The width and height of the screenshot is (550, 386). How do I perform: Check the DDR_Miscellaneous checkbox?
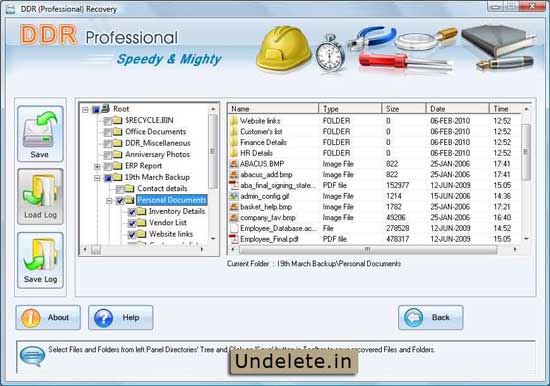pos(108,144)
